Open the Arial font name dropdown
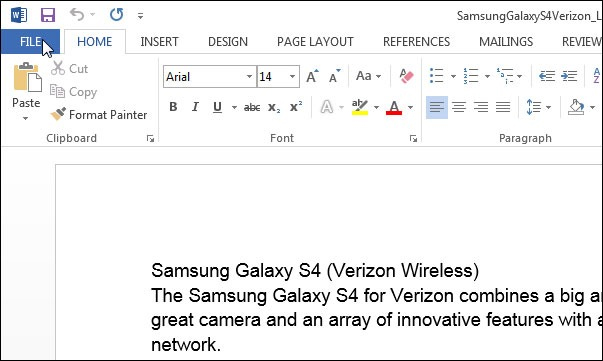 pos(249,77)
